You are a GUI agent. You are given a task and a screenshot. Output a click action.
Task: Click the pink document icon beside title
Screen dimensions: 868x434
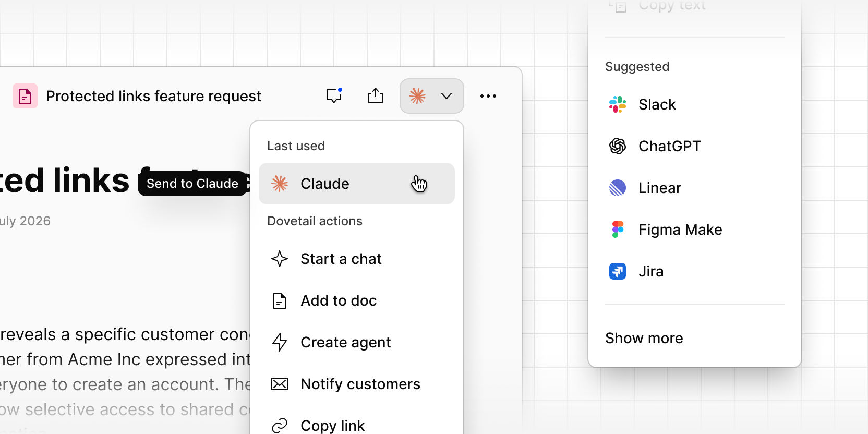[25, 96]
